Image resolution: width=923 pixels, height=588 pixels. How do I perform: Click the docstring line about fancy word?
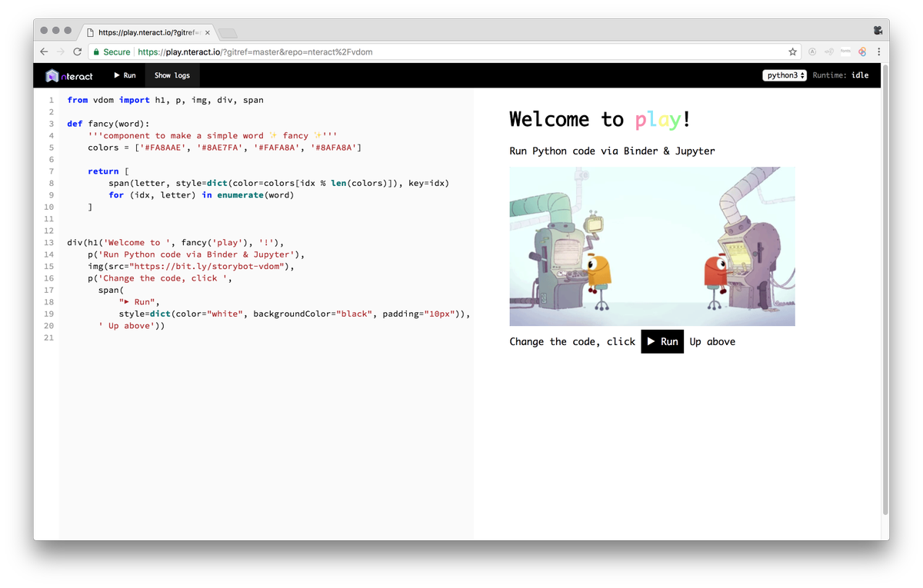(212, 135)
